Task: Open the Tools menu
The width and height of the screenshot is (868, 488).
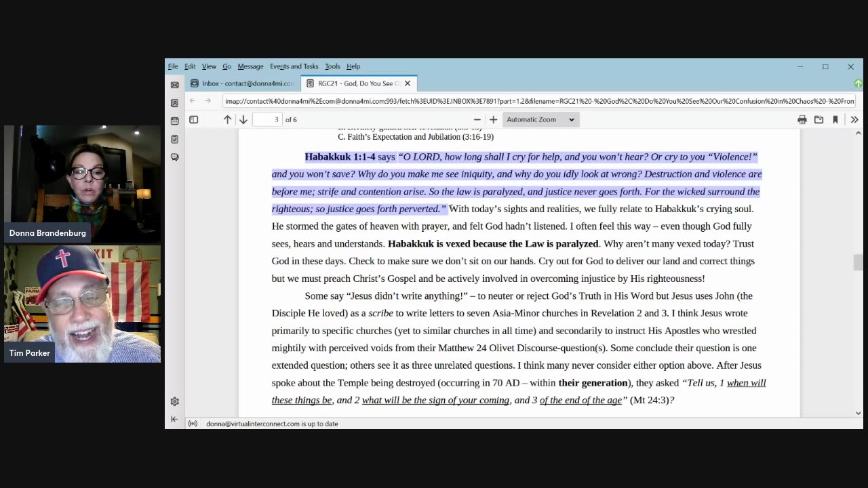Action: (332, 66)
